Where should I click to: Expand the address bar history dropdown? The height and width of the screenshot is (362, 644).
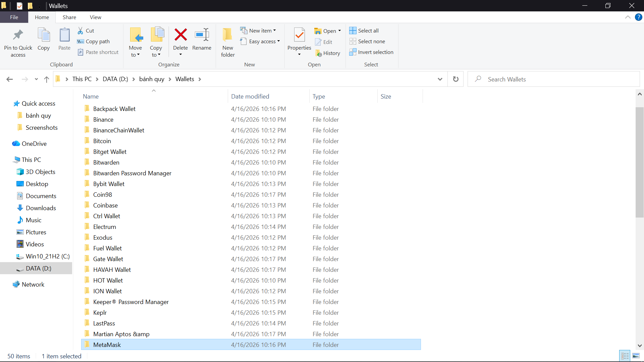pyautogui.click(x=440, y=79)
